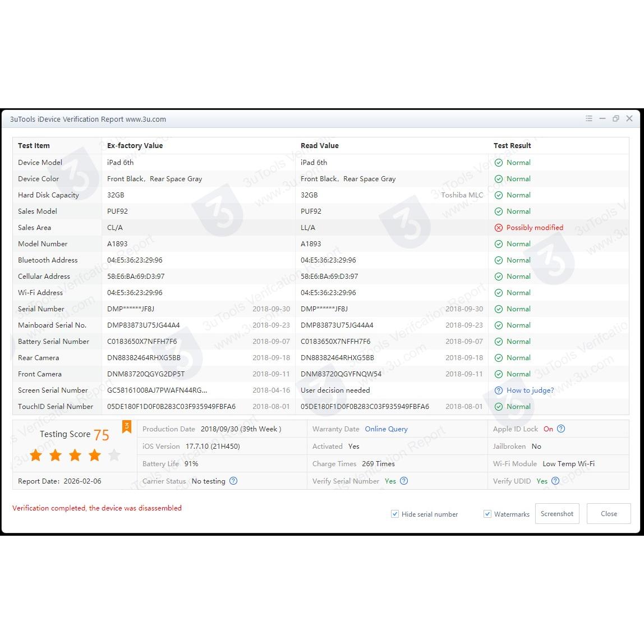Click the question icon before How to judge
Image resolution: width=644 pixels, height=644 pixels.
498,390
